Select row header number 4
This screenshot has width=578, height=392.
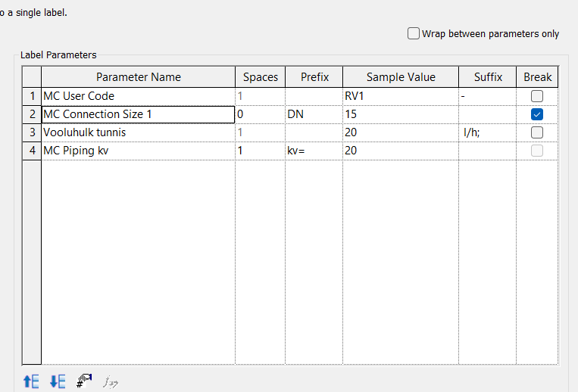[32, 151]
